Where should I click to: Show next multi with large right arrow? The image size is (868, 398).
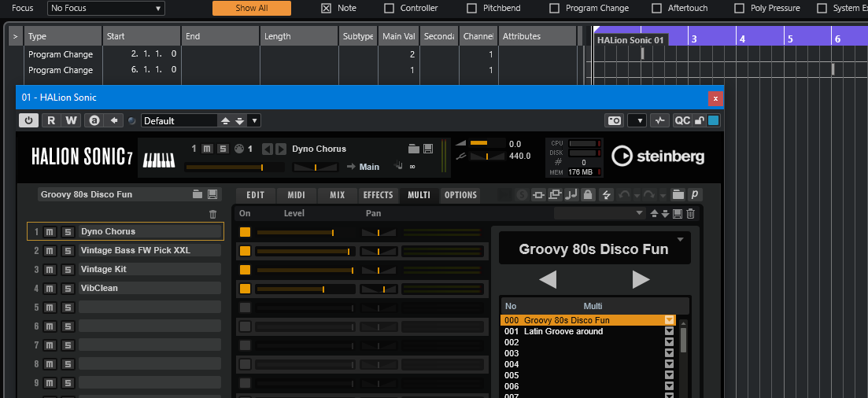pyautogui.click(x=641, y=279)
